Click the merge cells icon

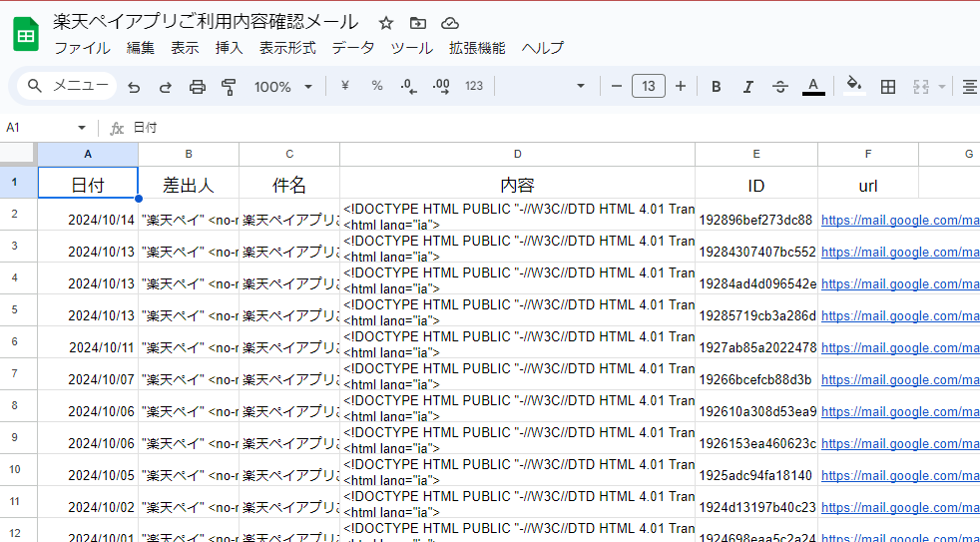point(921,86)
